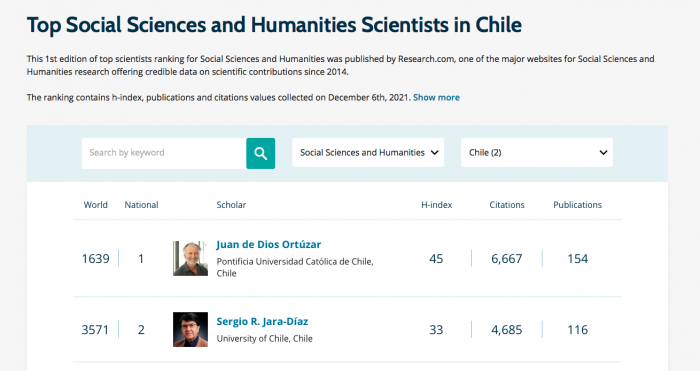700x371 pixels.
Task: Click the H-index column header
Action: pyautogui.click(x=437, y=205)
